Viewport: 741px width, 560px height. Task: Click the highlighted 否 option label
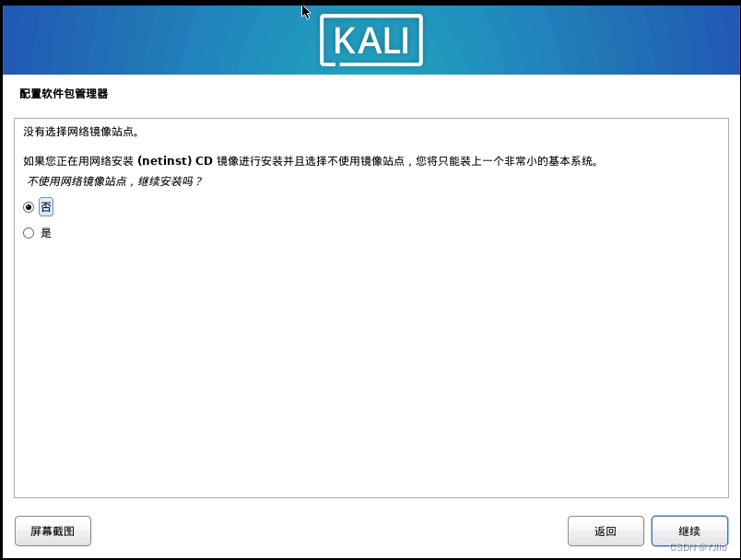coord(46,207)
